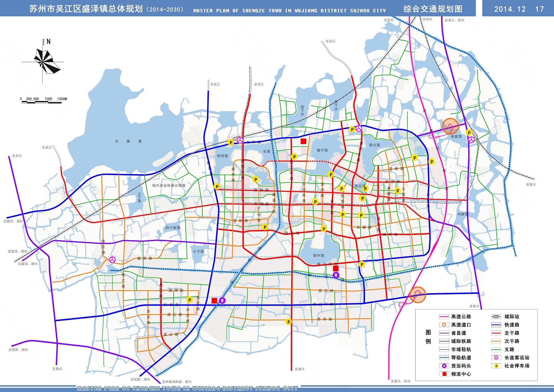
Task: Click the 溪云路 road label
Action: tap(171, 334)
